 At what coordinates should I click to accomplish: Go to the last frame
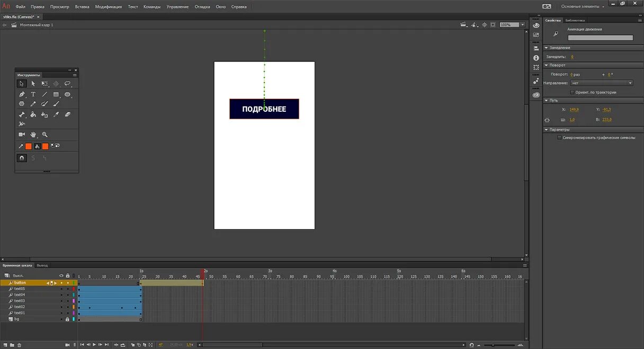pos(107,345)
